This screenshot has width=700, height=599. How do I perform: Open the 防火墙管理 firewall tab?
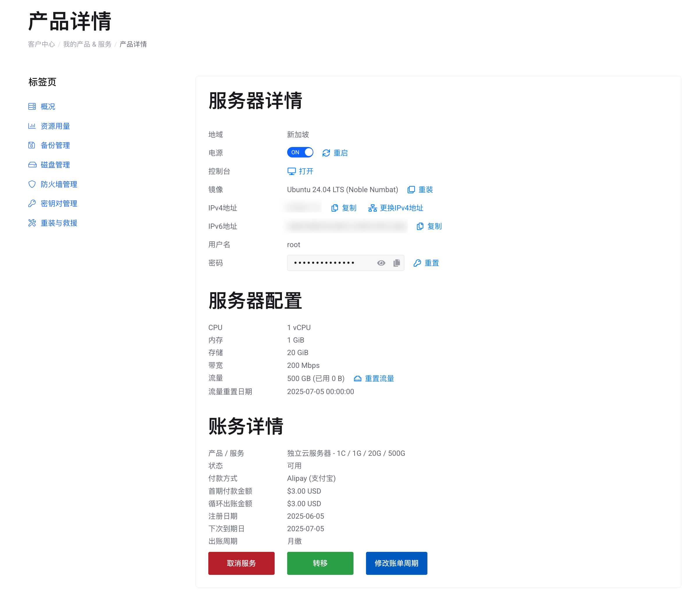click(59, 184)
